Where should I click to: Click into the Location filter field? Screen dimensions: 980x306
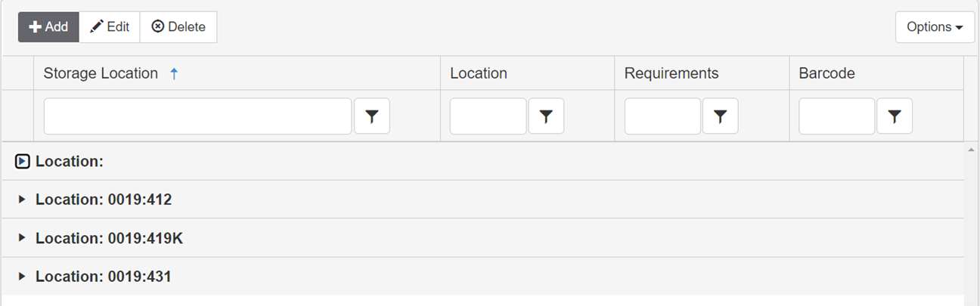pos(488,116)
